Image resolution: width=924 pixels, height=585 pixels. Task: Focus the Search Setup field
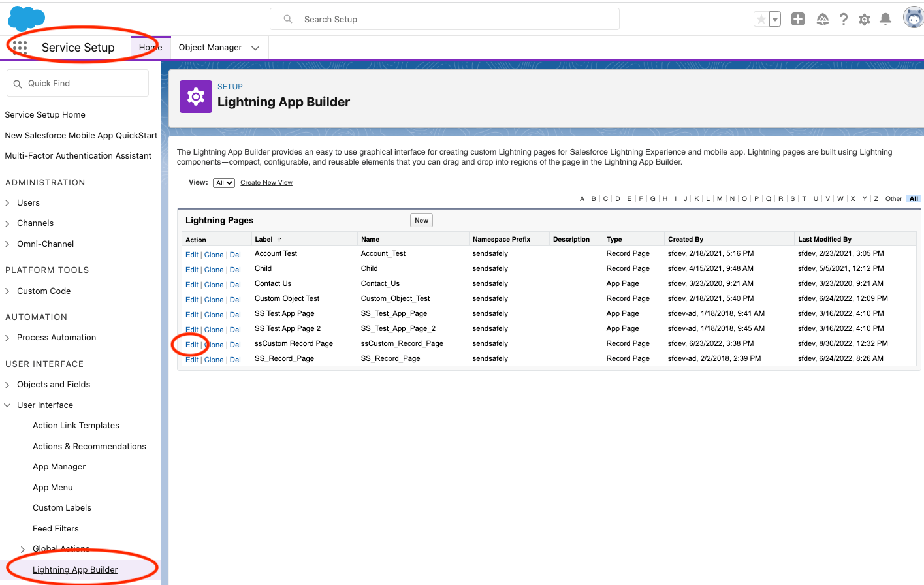coord(445,19)
